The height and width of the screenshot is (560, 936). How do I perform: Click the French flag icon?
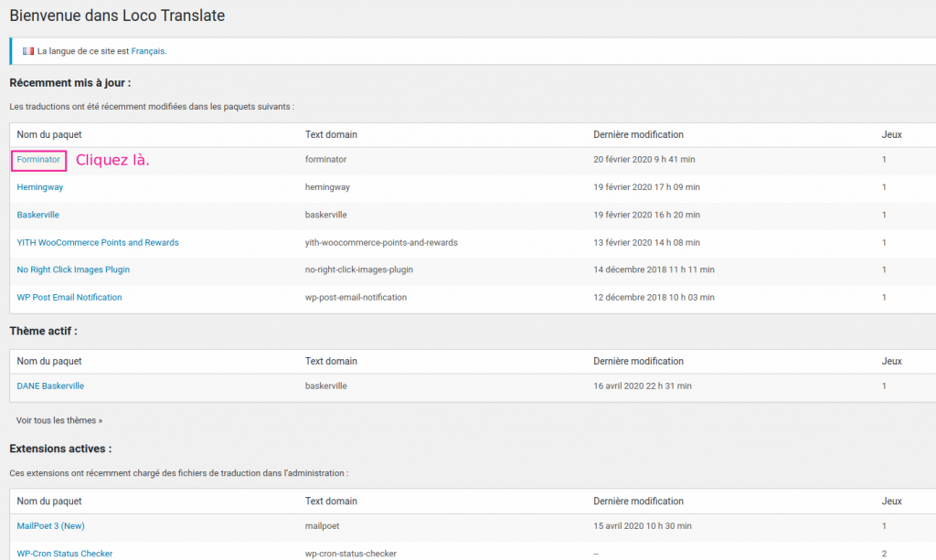[x=28, y=51]
